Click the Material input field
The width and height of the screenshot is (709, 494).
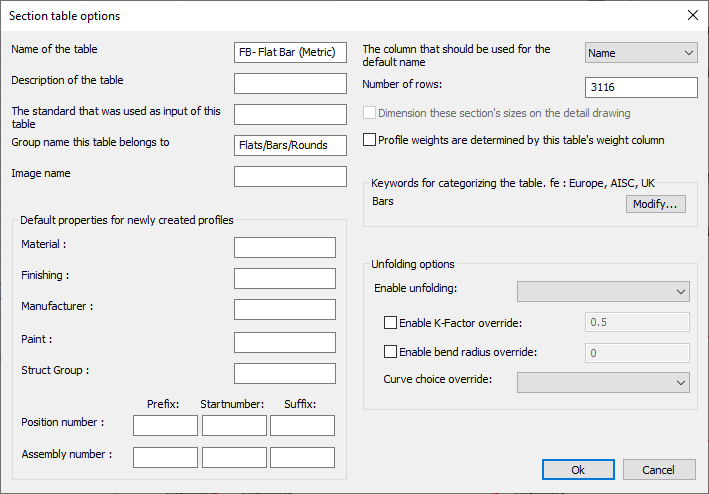285,247
